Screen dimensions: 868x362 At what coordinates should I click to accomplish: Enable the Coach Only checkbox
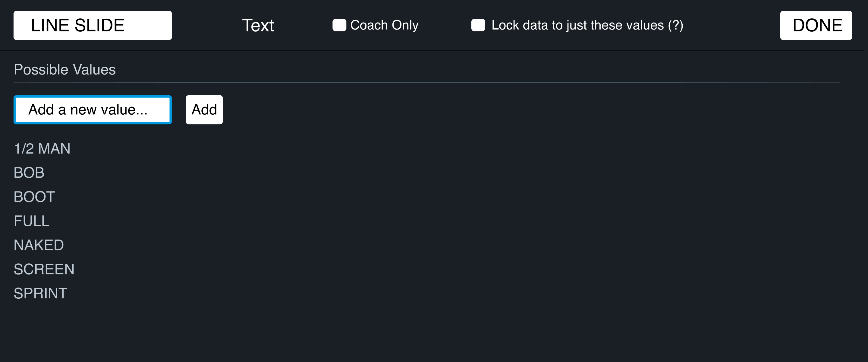(339, 25)
